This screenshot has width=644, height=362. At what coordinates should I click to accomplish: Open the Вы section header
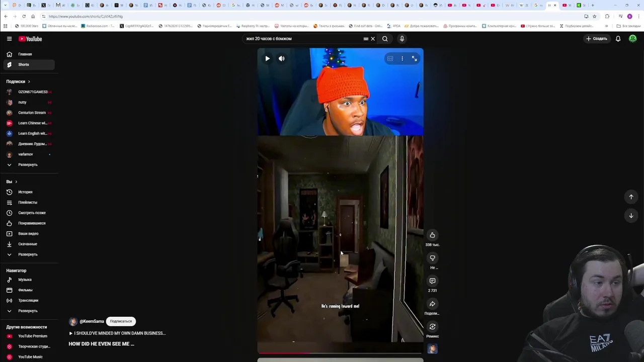pos(12,182)
